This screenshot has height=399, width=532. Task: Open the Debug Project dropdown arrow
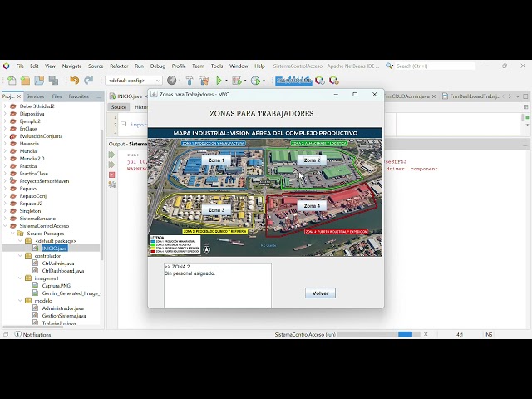click(245, 81)
